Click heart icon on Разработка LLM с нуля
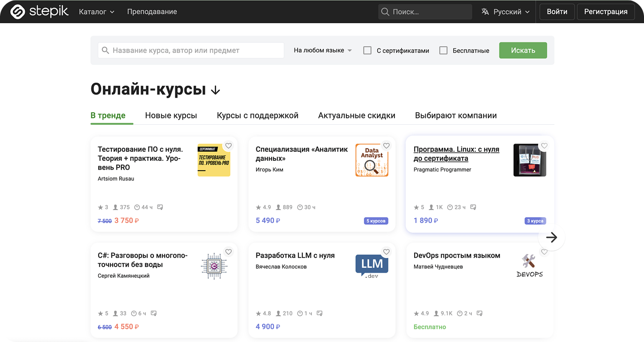This screenshot has height=342, width=644. [386, 252]
